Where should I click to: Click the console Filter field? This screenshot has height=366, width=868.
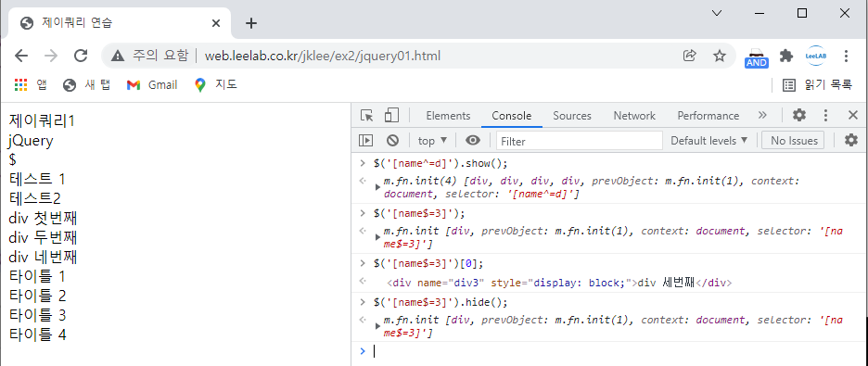579,141
